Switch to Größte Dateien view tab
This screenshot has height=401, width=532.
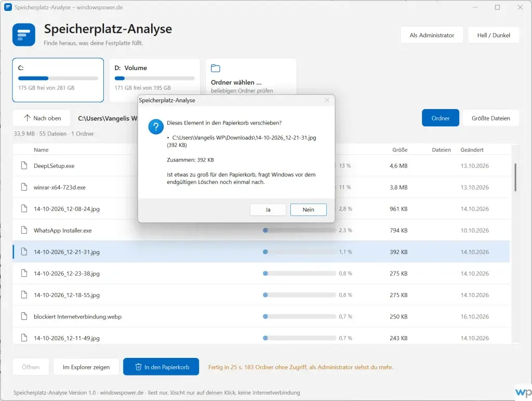pyautogui.click(x=490, y=118)
